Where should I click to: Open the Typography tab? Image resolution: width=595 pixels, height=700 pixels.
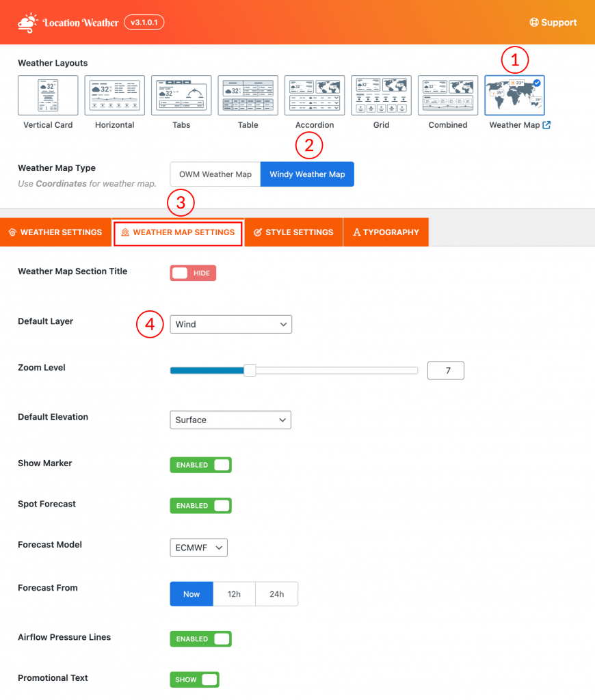click(385, 232)
